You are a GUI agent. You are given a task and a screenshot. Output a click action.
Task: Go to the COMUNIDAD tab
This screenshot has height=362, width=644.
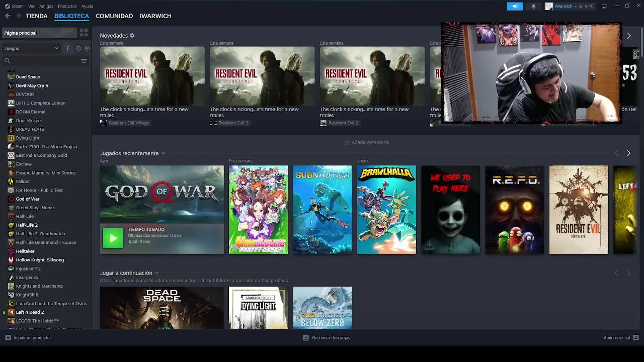tap(114, 16)
